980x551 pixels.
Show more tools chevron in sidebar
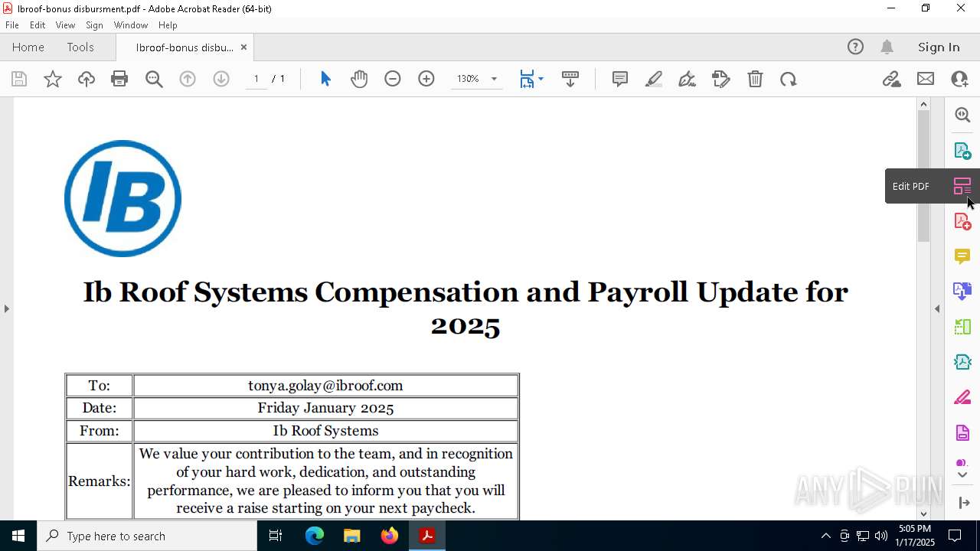(x=962, y=475)
